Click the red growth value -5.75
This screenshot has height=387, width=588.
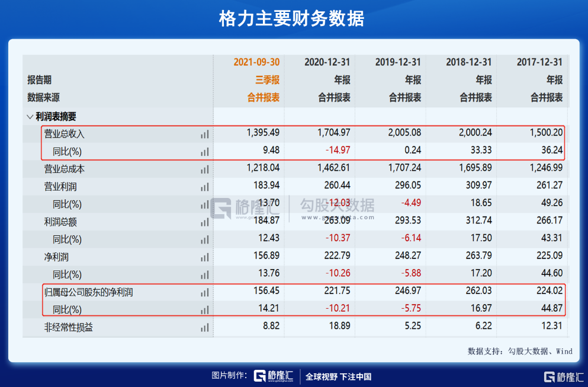(411, 308)
